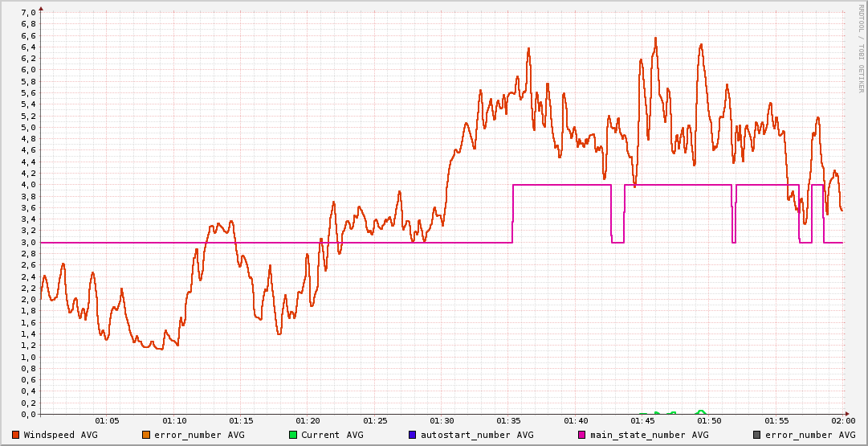Viewport: 868px width, 446px height.
Task: Click the 0,0 value on the y-axis
Action: coord(27,414)
